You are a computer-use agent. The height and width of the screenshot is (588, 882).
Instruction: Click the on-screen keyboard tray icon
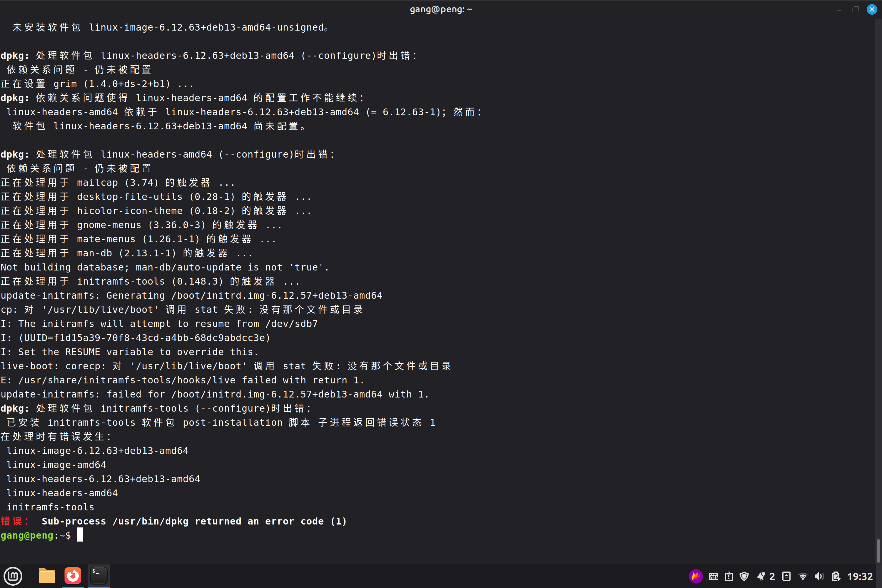click(x=713, y=576)
